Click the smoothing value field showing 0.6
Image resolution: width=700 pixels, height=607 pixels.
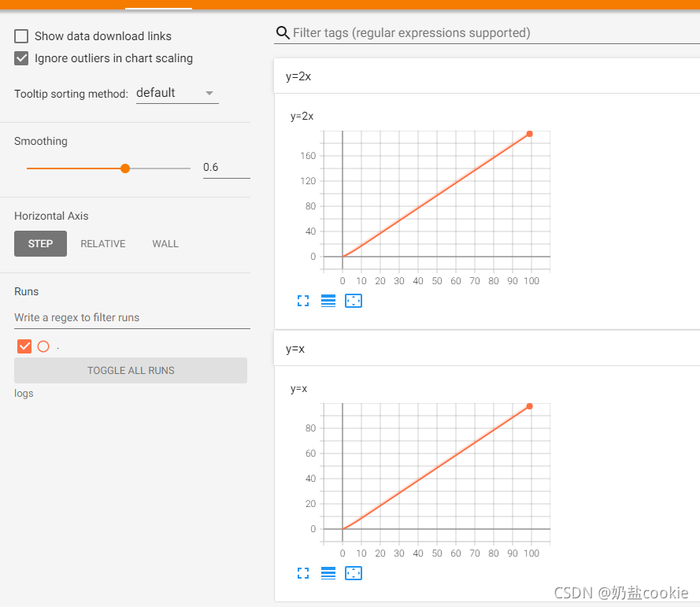click(226, 168)
